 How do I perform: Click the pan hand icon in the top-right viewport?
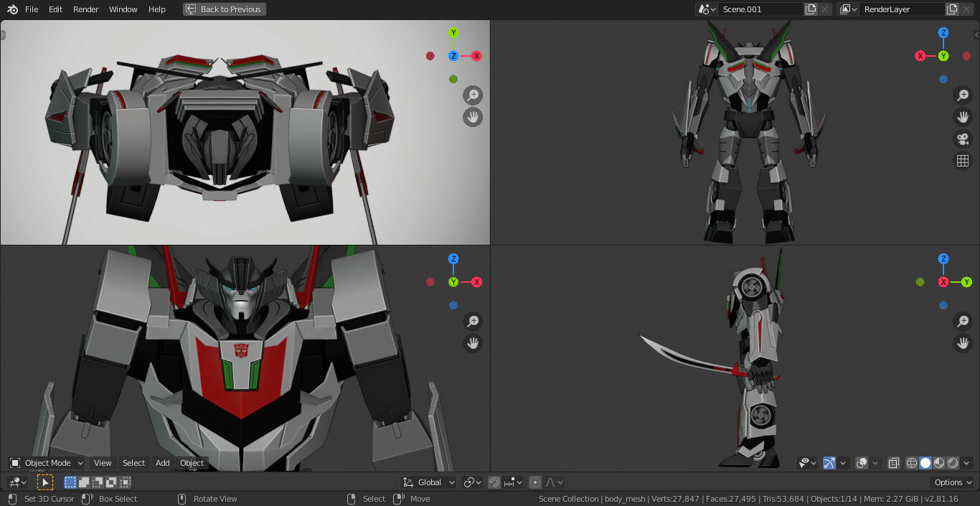point(962,117)
